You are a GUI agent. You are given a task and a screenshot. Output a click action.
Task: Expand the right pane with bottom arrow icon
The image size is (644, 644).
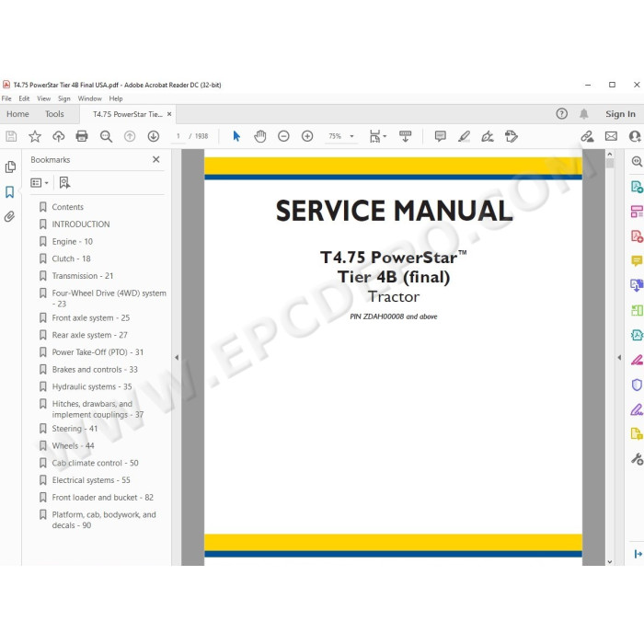(638, 554)
